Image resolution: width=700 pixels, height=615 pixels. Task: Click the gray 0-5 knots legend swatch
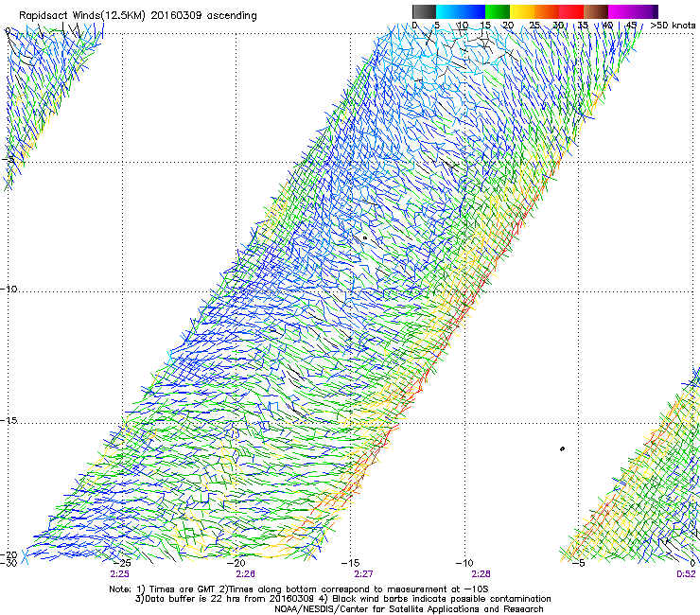[x=424, y=11]
